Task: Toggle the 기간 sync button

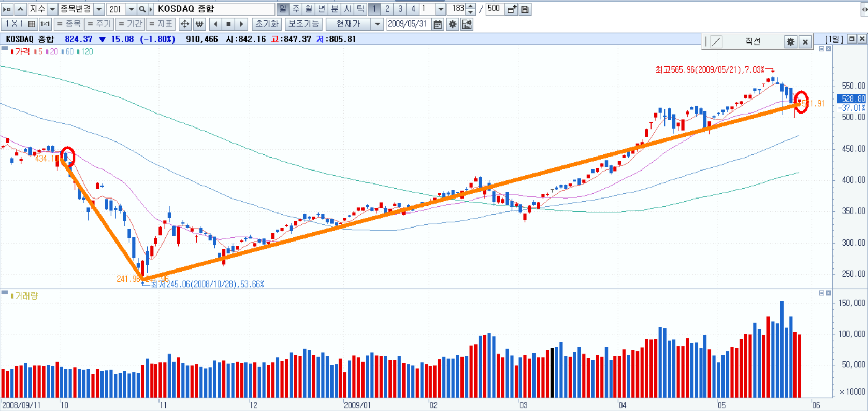Action: [129, 24]
